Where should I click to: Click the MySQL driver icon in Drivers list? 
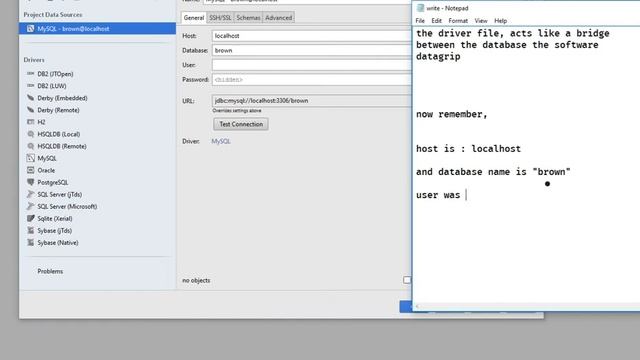(31, 158)
